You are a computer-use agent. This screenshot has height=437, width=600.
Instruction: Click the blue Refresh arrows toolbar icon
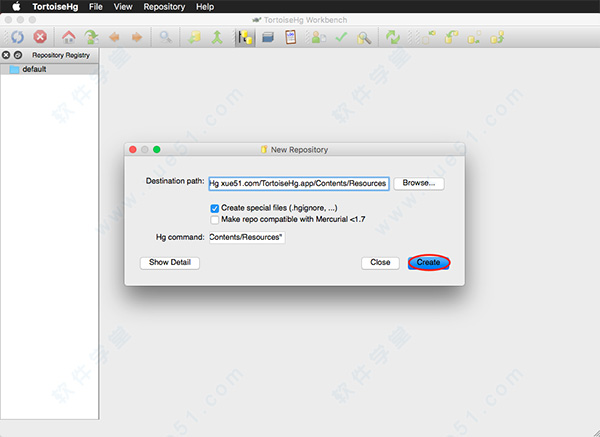(17, 37)
